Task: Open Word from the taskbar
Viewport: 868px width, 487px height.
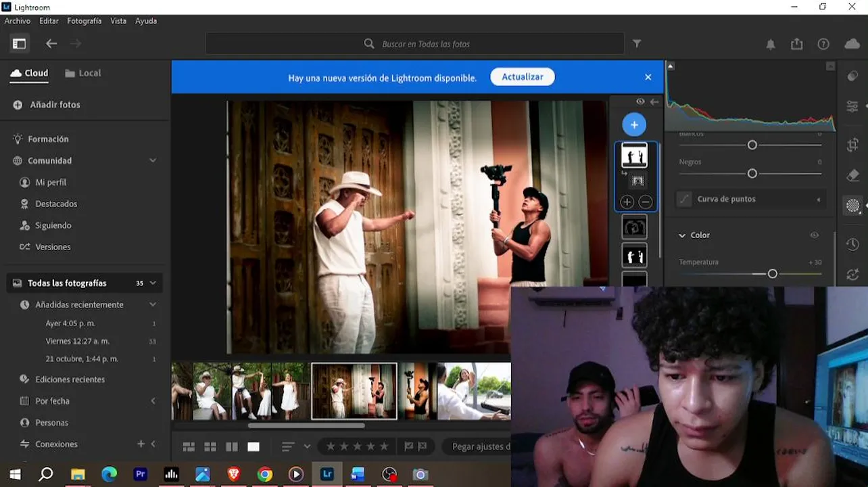Action: coord(358,475)
